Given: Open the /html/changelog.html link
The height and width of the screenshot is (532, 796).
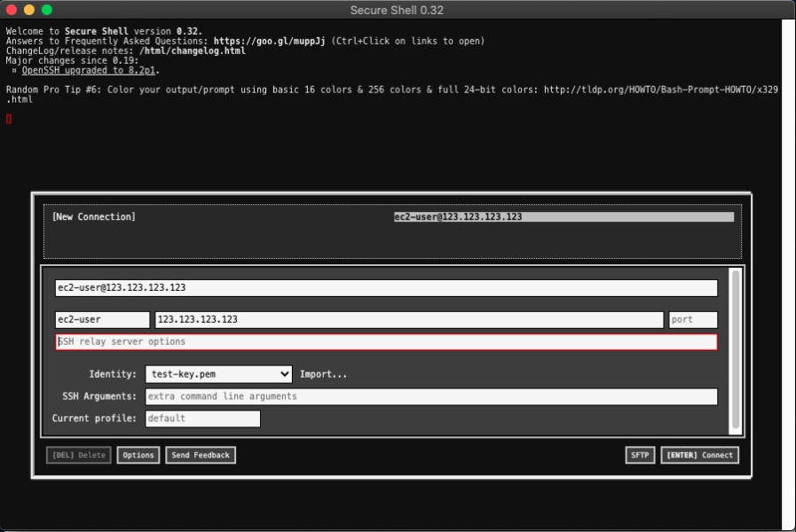Looking at the screenshot, I should (193, 51).
